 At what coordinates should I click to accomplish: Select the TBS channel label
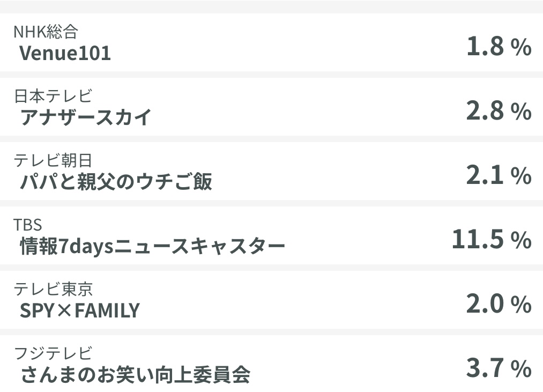point(28,225)
